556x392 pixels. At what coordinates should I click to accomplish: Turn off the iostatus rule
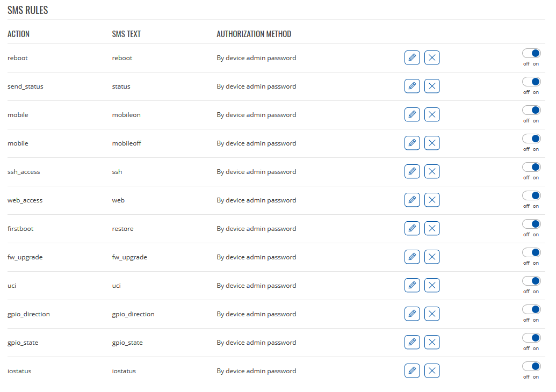coord(531,366)
